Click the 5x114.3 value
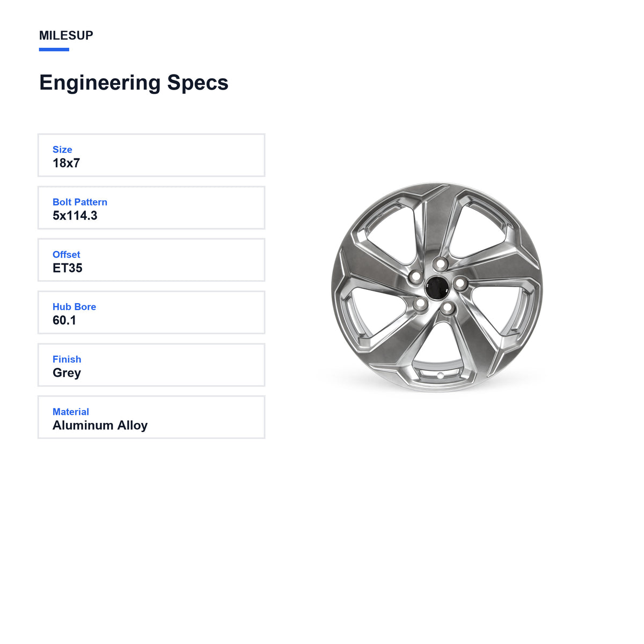The width and height of the screenshot is (644, 644). [75, 216]
